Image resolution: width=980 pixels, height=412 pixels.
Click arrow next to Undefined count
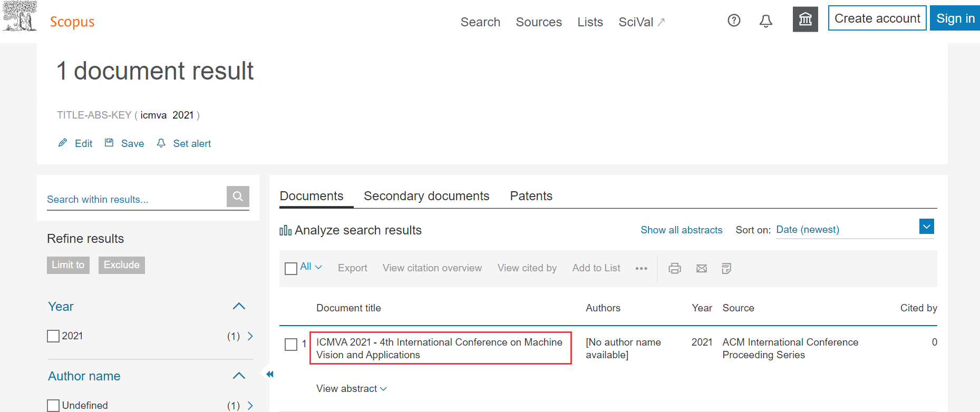(x=250, y=406)
